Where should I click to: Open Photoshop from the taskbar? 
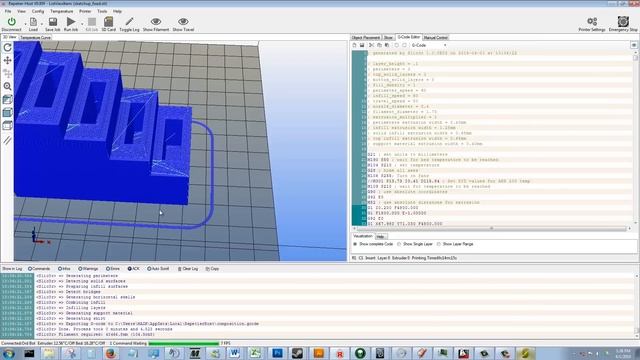(x=278, y=353)
